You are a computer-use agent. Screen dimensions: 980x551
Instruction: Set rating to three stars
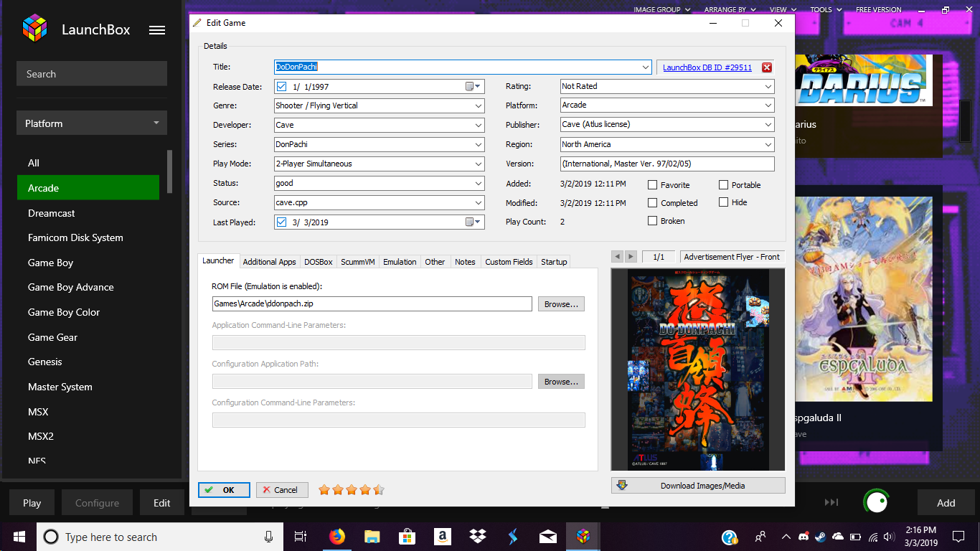point(352,490)
